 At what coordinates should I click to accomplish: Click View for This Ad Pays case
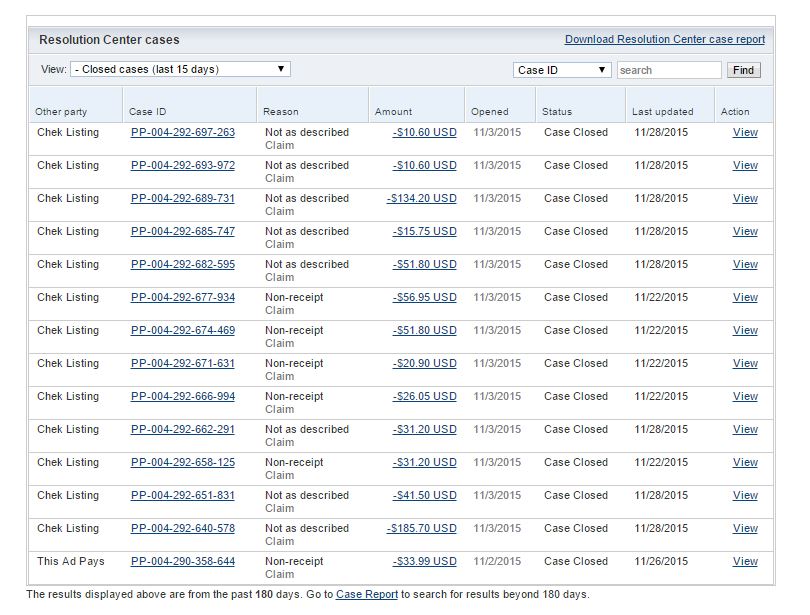[x=745, y=561]
